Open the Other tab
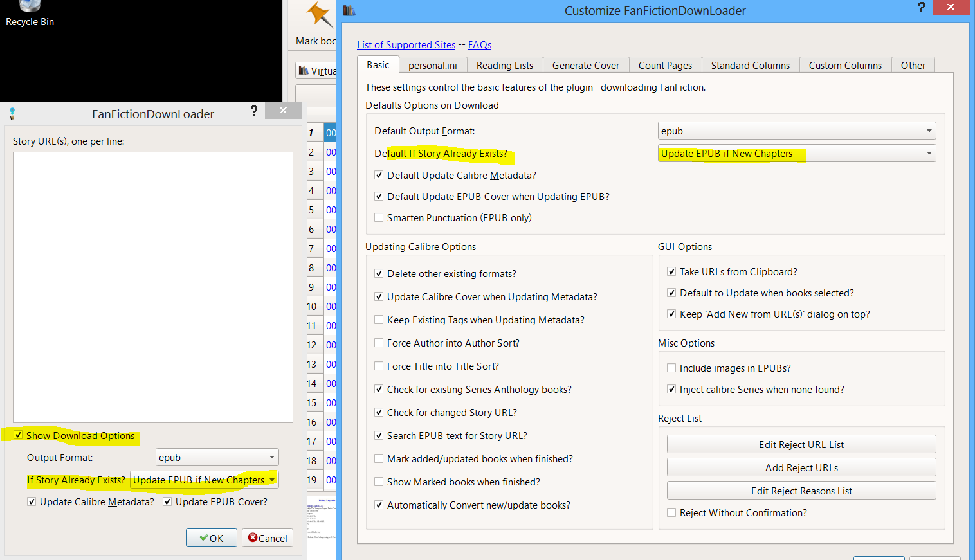This screenshot has width=975, height=560. [x=913, y=65]
